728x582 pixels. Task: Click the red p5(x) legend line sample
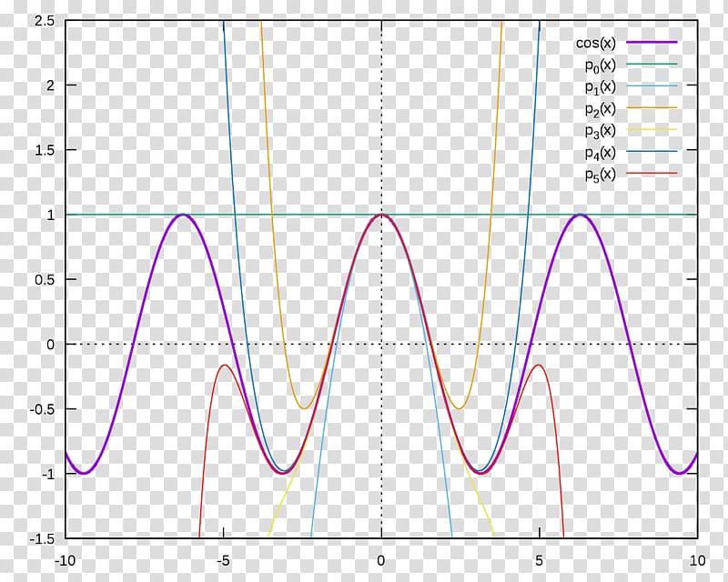coord(652,173)
